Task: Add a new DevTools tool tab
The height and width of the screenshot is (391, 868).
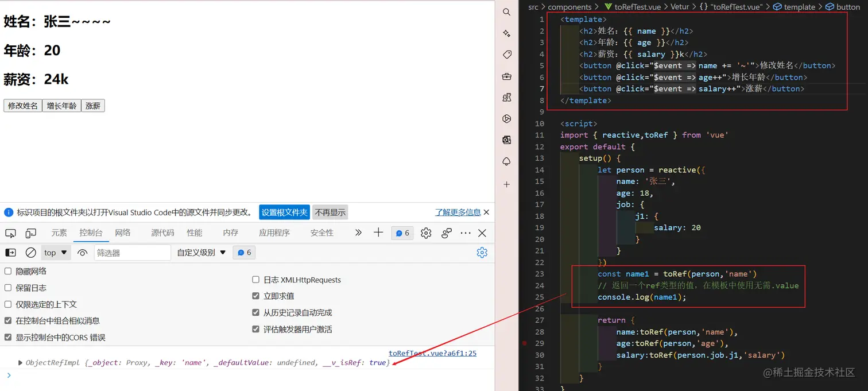Action: tap(378, 233)
